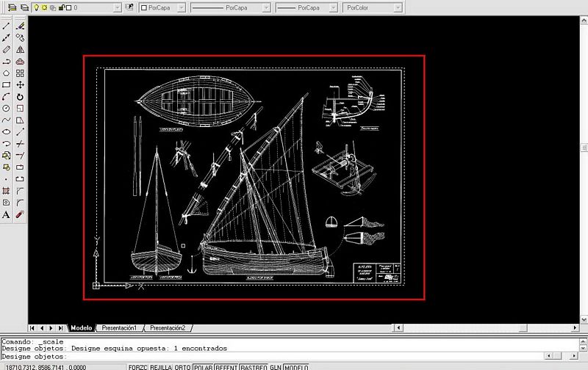The width and height of the screenshot is (588, 370).
Task: Click the Designe objetos command input line
Action: coord(272,356)
